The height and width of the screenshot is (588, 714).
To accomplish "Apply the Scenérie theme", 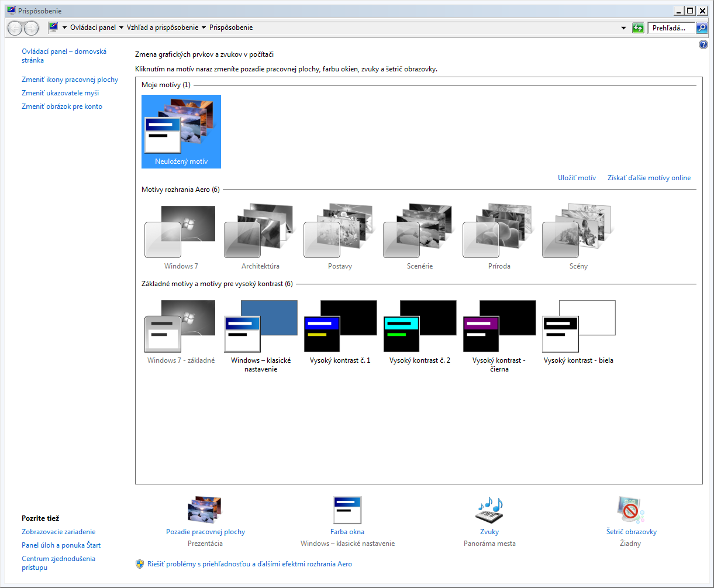I will point(419,237).
